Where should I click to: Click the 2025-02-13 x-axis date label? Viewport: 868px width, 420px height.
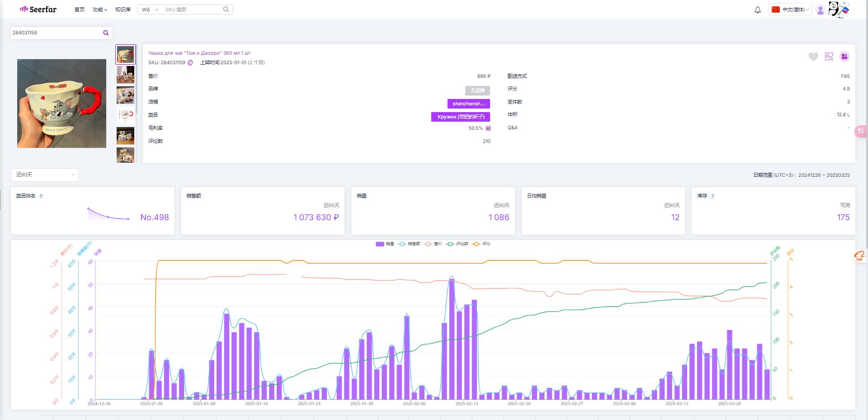pyautogui.click(x=467, y=404)
